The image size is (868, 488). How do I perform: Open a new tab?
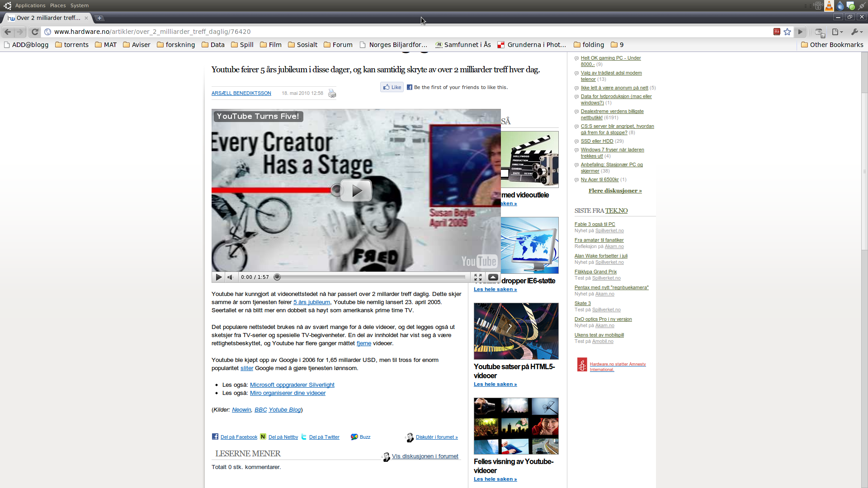click(x=99, y=18)
